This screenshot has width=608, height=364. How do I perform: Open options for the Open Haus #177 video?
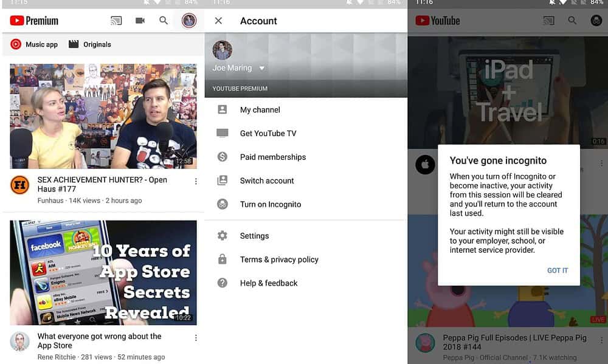click(x=196, y=181)
